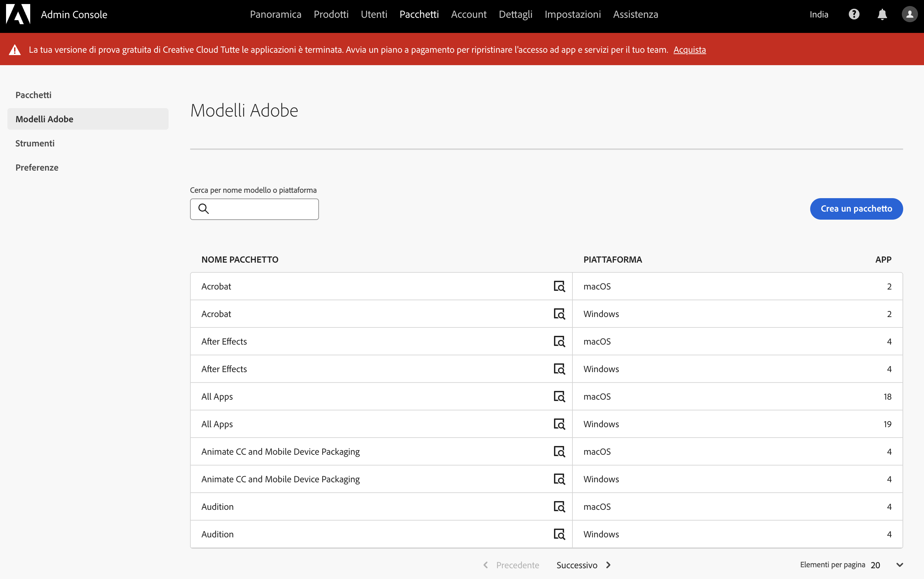Viewport: 924px width, 579px height.
Task: Go to the next page with Successivo
Action: (583, 565)
